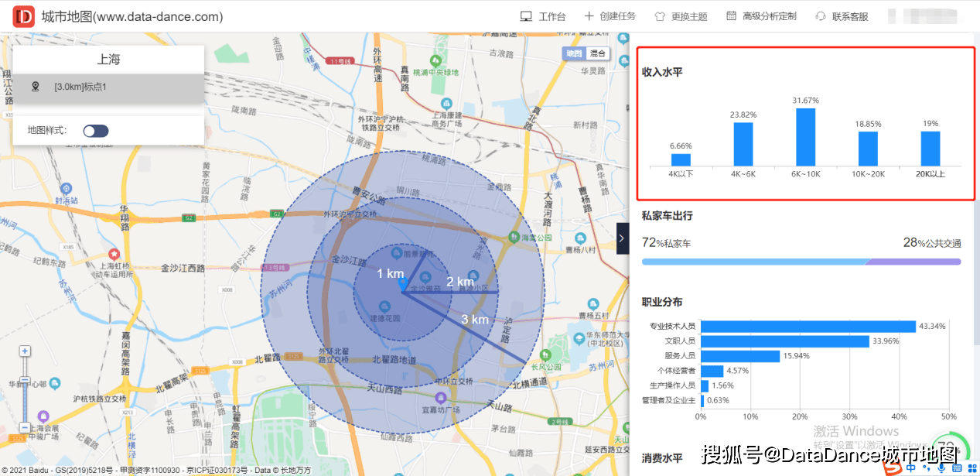This screenshot has width=980, height=476.
Task: Click the 上海 city title
Action: click(108, 60)
